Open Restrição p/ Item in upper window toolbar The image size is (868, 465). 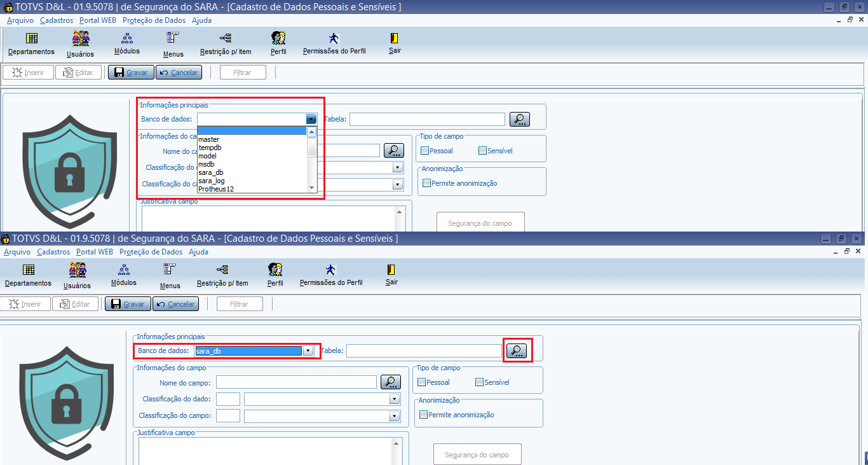(x=225, y=43)
